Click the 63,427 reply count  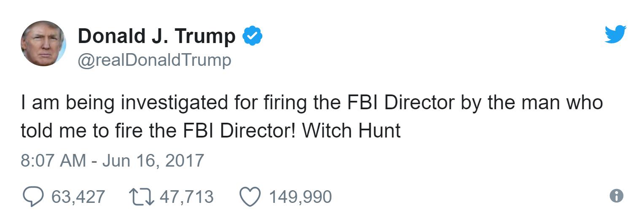coord(78,197)
